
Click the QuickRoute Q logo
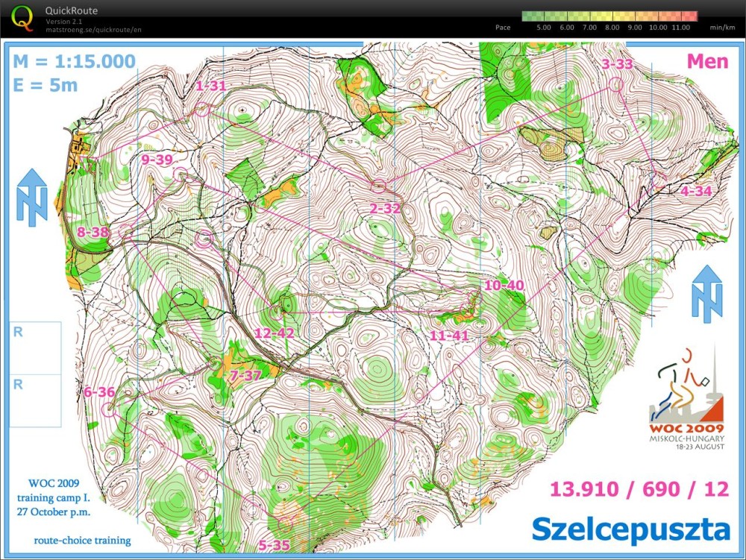(24, 18)
